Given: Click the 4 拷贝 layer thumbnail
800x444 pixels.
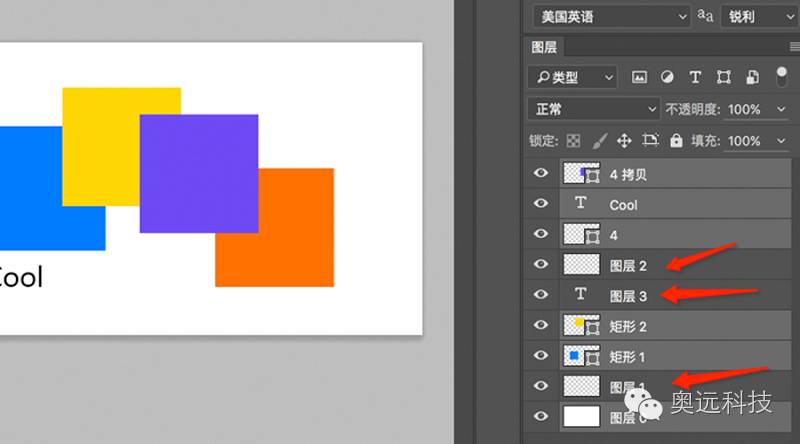Looking at the screenshot, I should (x=581, y=173).
